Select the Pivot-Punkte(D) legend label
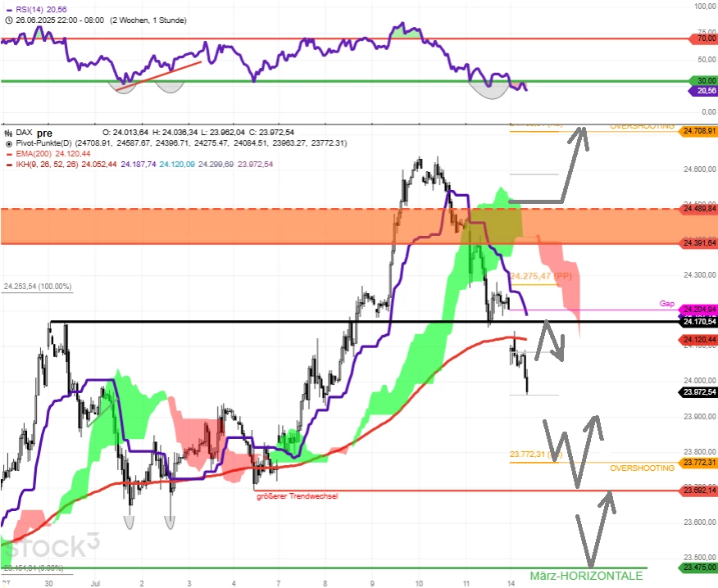This screenshot has height=588, width=718. pos(44,143)
